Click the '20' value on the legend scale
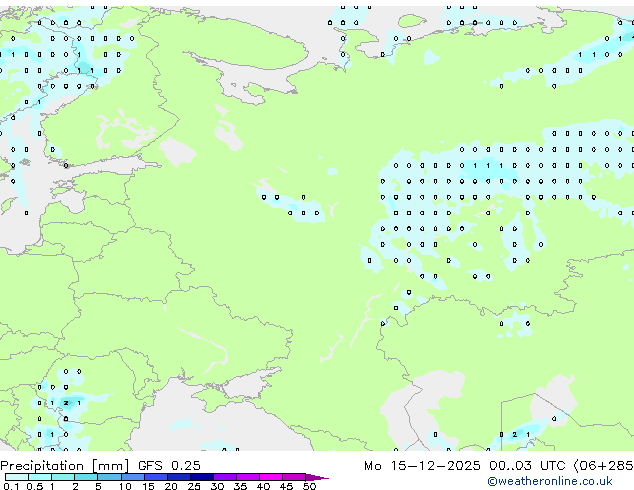The height and width of the screenshot is (490, 634). coord(171,486)
